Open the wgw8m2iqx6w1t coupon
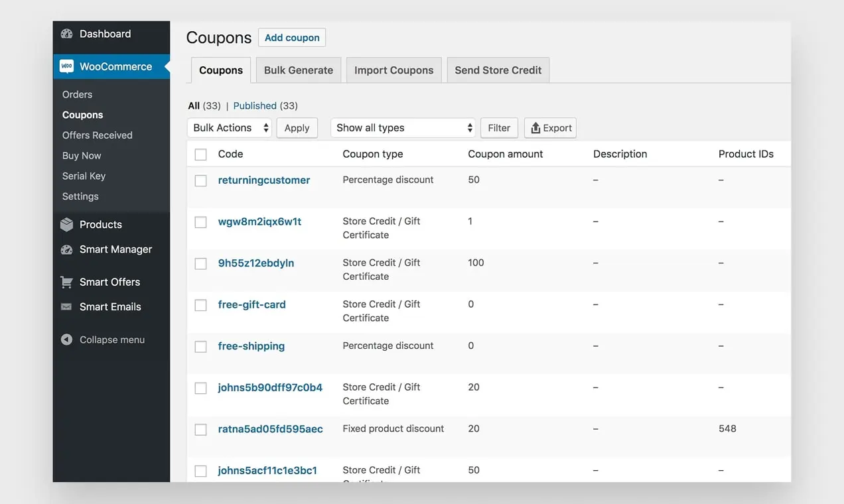844x504 pixels. click(259, 222)
